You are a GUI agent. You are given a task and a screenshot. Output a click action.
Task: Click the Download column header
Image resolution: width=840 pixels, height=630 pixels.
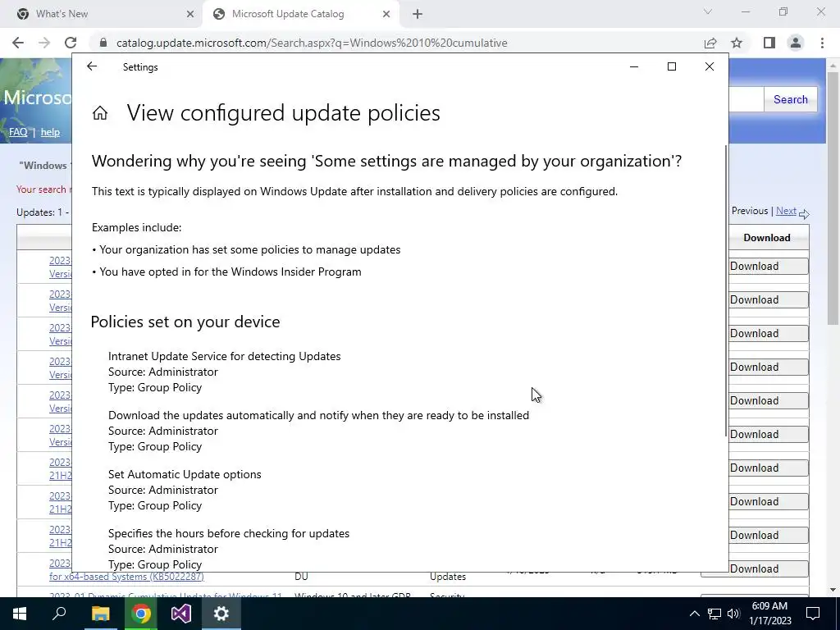pyautogui.click(x=767, y=238)
